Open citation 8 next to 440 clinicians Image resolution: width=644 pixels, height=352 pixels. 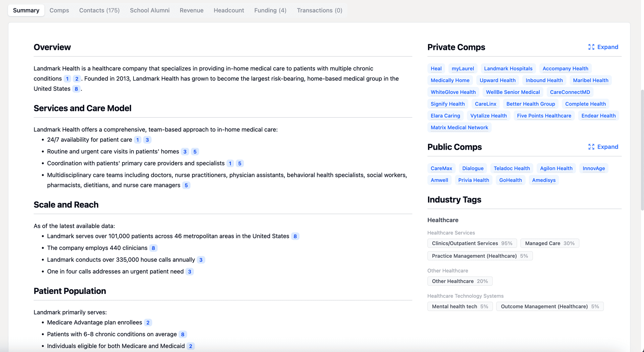153,248
